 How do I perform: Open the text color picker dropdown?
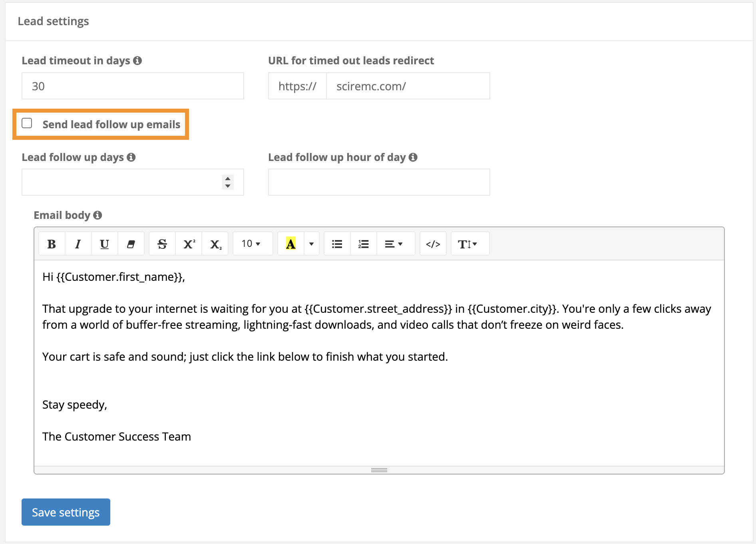coord(311,243)
